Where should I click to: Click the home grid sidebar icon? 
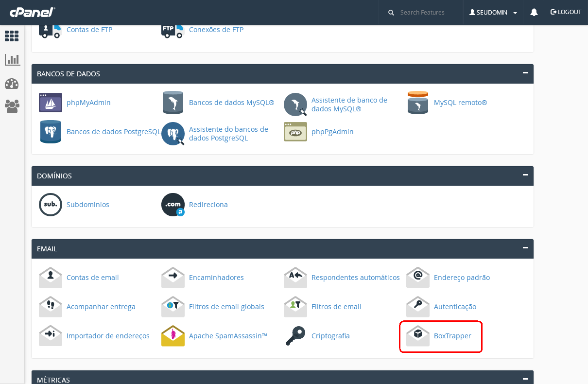click(x=12, y=36)
